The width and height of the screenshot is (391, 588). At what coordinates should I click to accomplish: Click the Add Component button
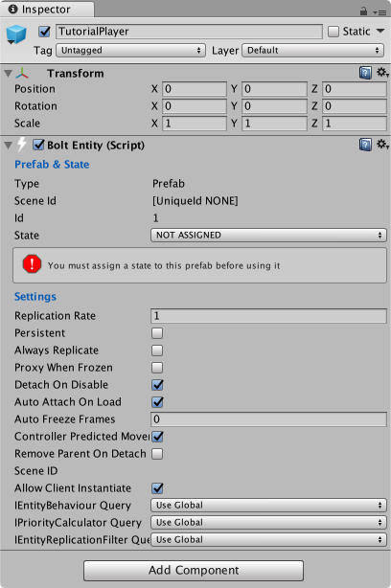(x=194, y=571)
